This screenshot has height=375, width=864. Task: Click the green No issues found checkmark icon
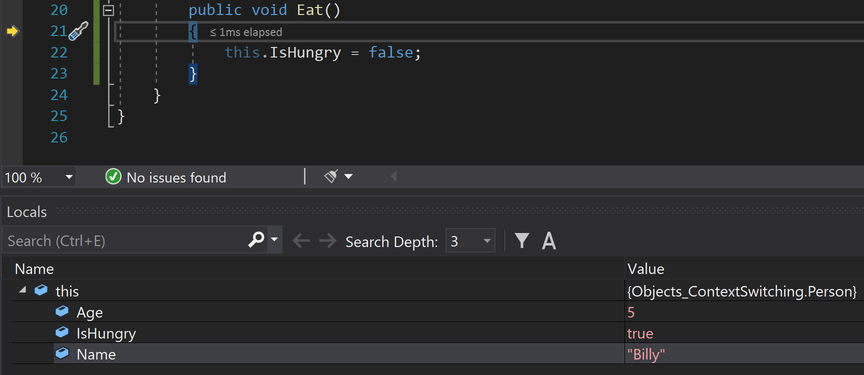113,177
